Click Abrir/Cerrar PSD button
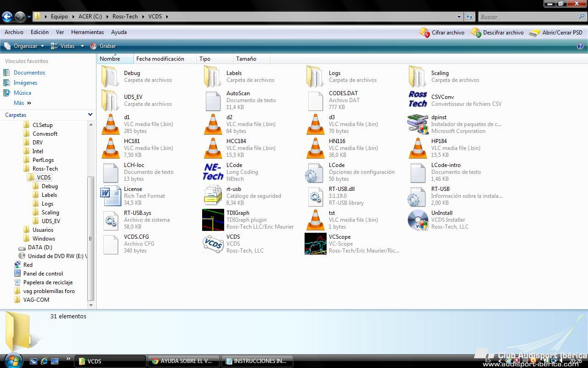This screenshot has width=588, height=368. coord(556,33)
